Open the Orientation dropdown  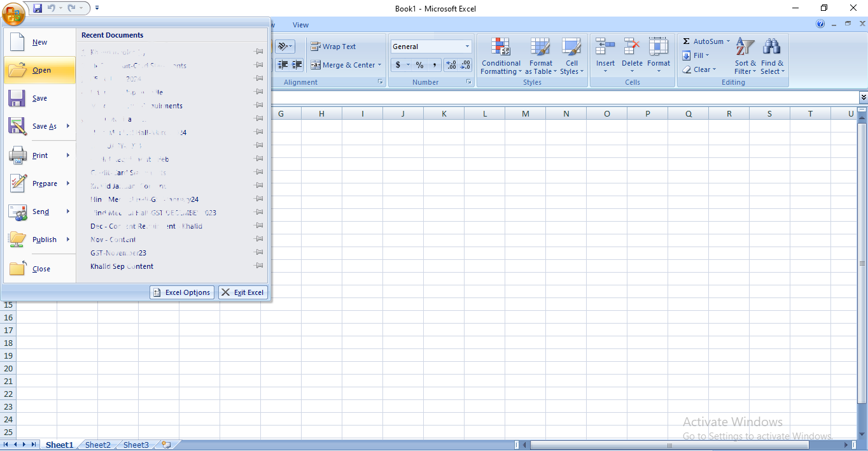coord(284,47)
